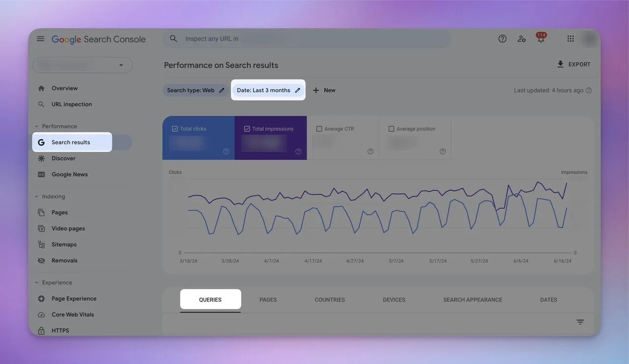Switch to the Dates tab
Image resolution: width=629 pixels, height=364 pixels.
point(549,300)
